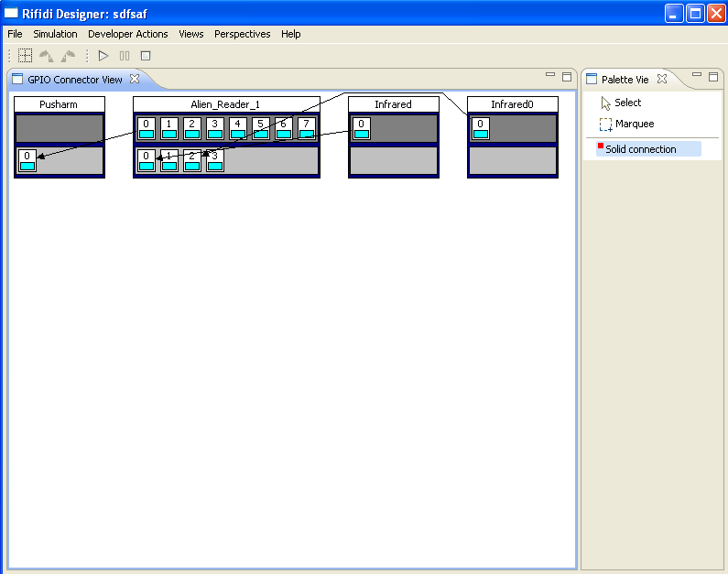Image resolution: width=728 pixels, height=574 pixels.
Task: Click the Pusharm component title
Action: (x=60, y=104)
